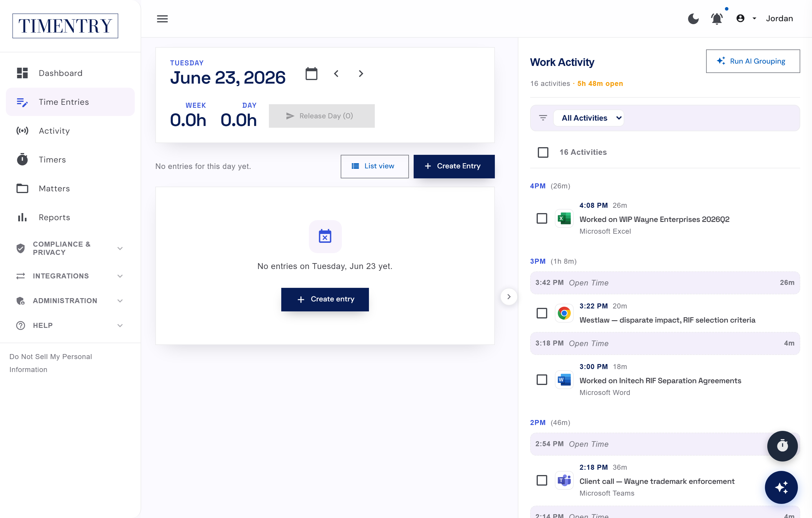812x518 pixels.
Task: Click the Chrome activity icon
Action: (564, 313)
